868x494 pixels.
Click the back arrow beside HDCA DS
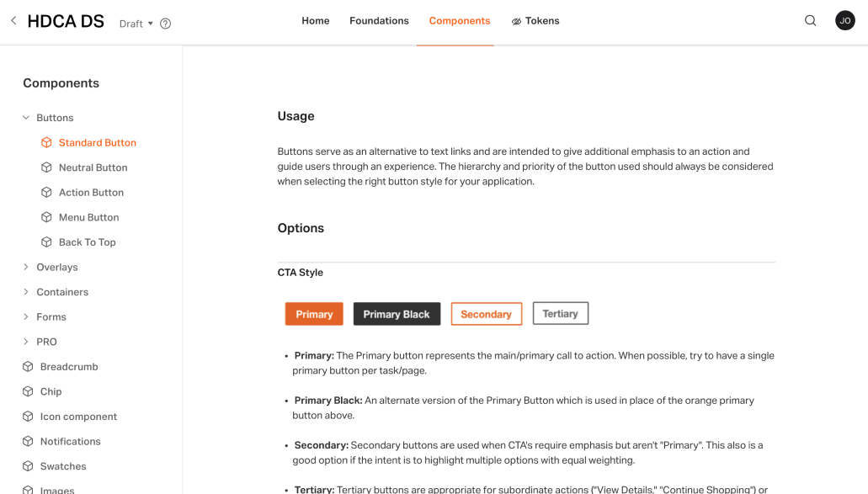13,21
